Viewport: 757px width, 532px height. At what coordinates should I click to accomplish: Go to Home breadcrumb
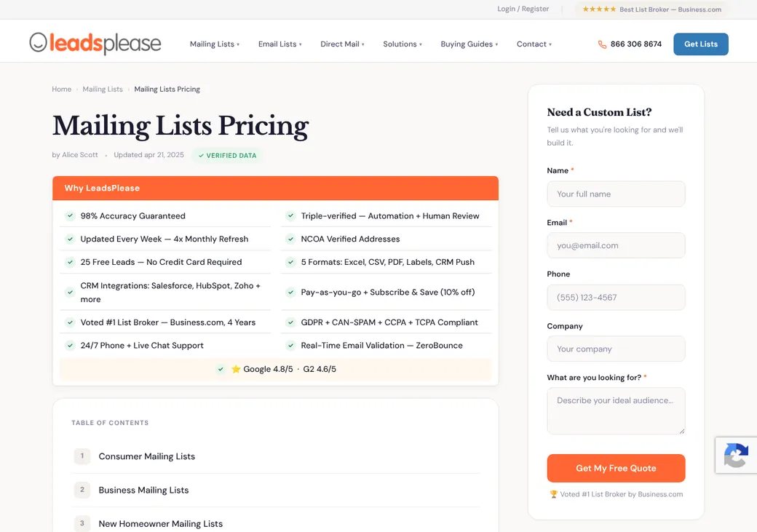click(x=62, y=90)
